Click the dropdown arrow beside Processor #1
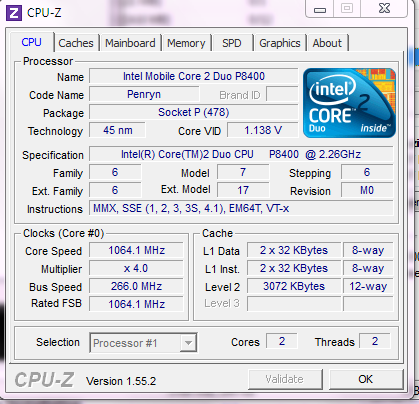Viewport: 419px width, 404px height. (188, 343)
